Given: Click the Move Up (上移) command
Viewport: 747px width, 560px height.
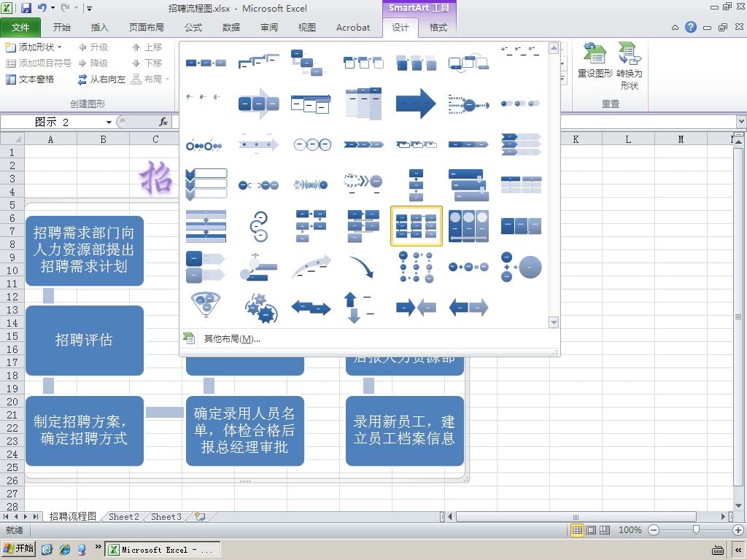Looking at the screenshot, I should [147, 47].
